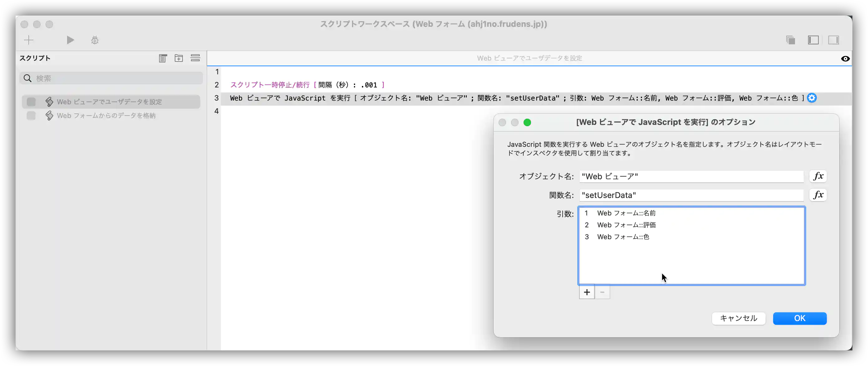The image size is (868, 366).
Task: Select script Web フォームからのデータを格納
Action: point(106,115)
